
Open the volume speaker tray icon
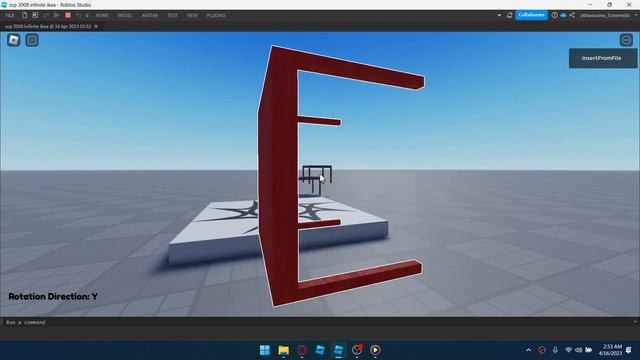pos(578,350)
